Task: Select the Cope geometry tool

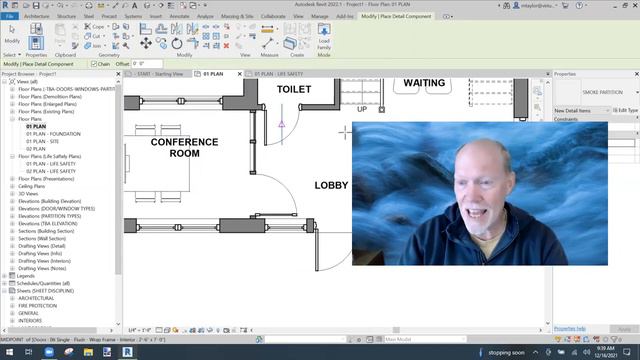Action: point(94,27)
